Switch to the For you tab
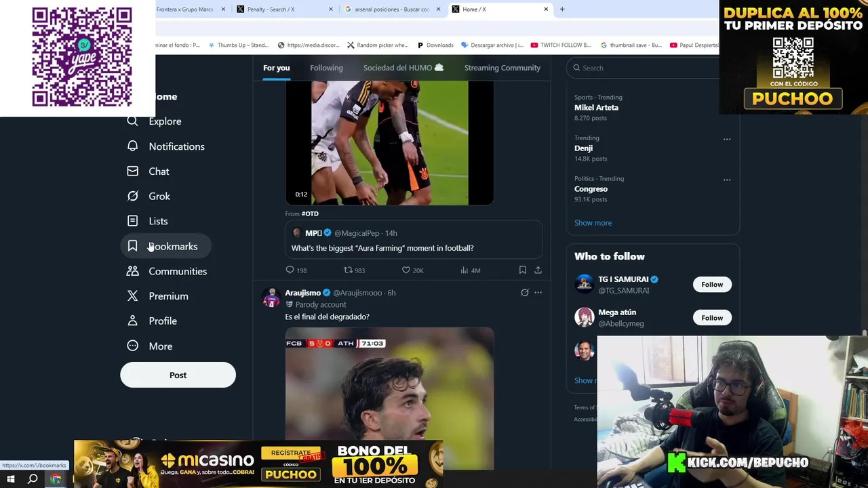Image resolution: width=868 pixels, height=488 pixels. [277, 68]
